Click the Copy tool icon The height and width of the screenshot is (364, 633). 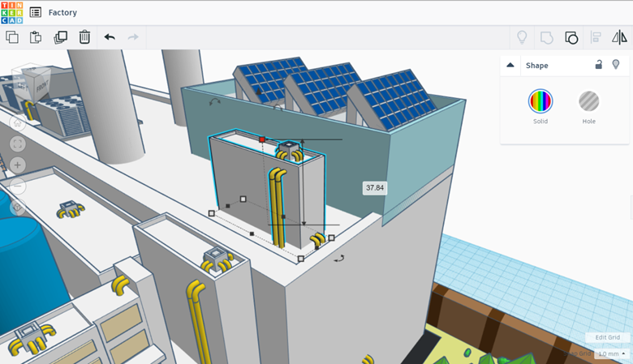12,37
